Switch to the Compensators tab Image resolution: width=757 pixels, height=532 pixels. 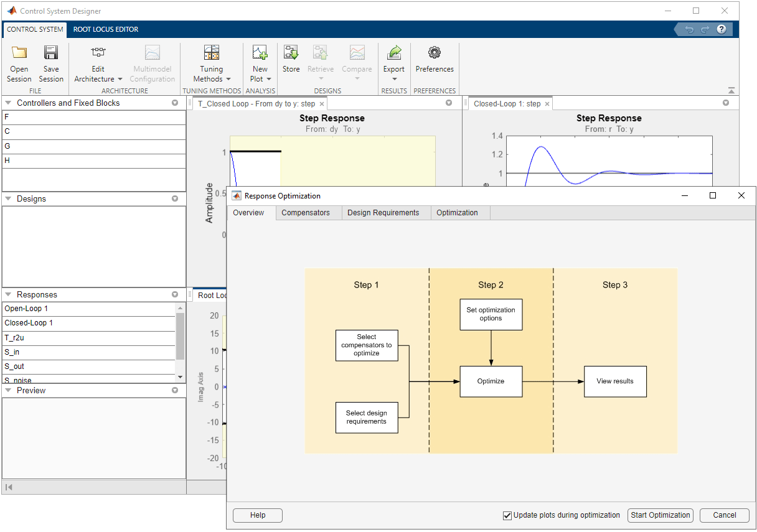306,213
